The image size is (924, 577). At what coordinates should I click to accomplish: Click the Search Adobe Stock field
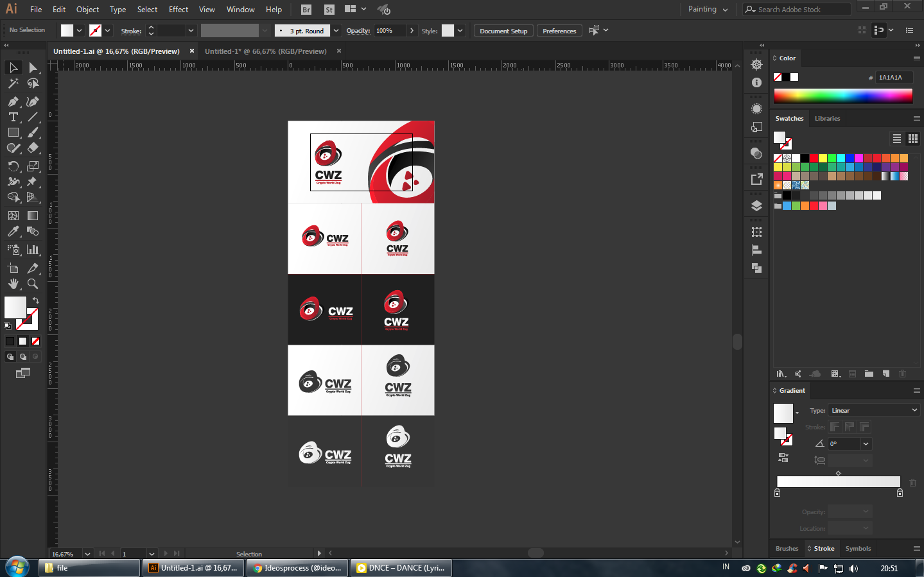(797, 10)
